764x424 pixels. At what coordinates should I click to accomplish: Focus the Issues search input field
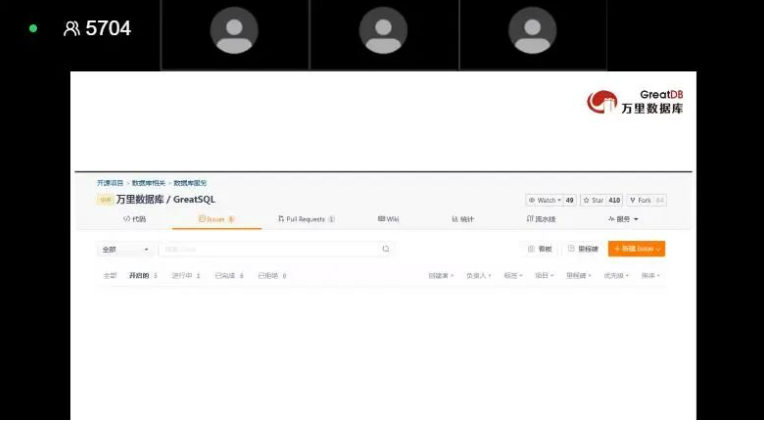pyautogui.click(x=270, y=249)
